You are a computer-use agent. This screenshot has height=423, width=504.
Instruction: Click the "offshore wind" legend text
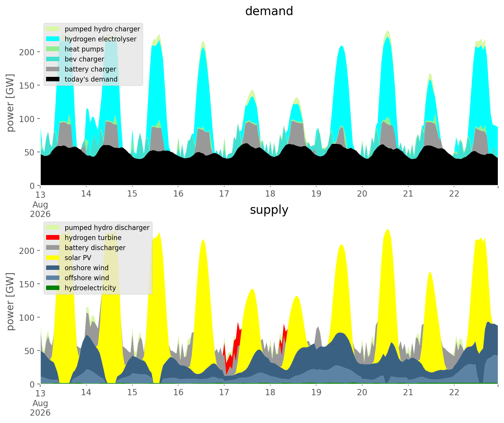click(87, 278)
